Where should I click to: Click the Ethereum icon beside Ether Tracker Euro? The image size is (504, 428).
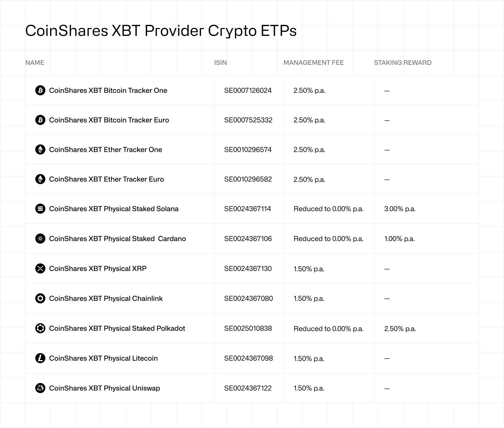(x=40, y=179)
